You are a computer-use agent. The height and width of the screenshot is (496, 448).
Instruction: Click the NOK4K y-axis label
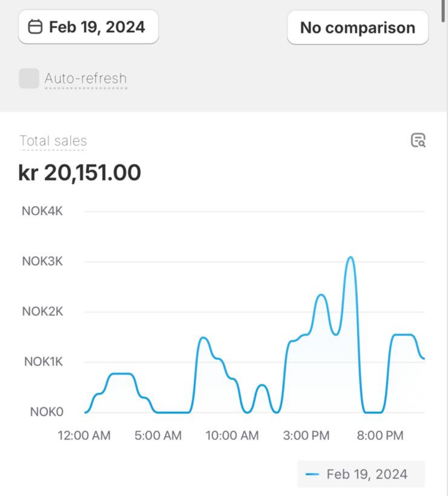(x=42, y=211)
